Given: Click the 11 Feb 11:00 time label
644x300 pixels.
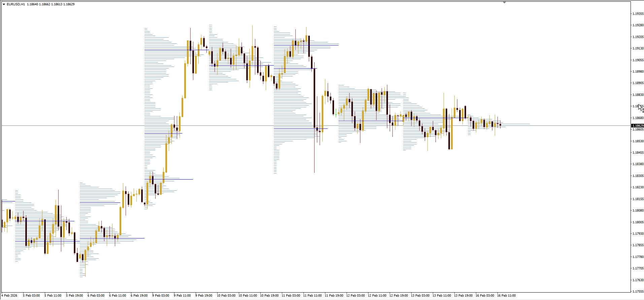Looking at the screenshot, I should (312, 296).
